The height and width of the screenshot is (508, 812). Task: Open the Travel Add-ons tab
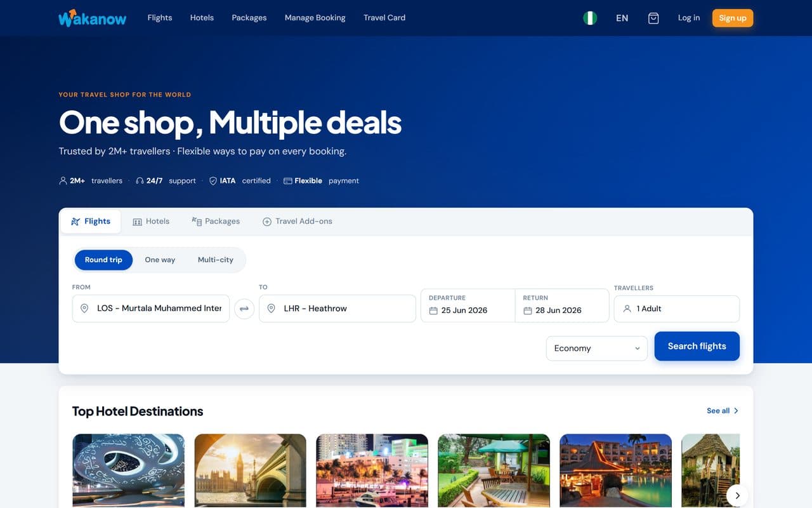[x=298, y=222]
